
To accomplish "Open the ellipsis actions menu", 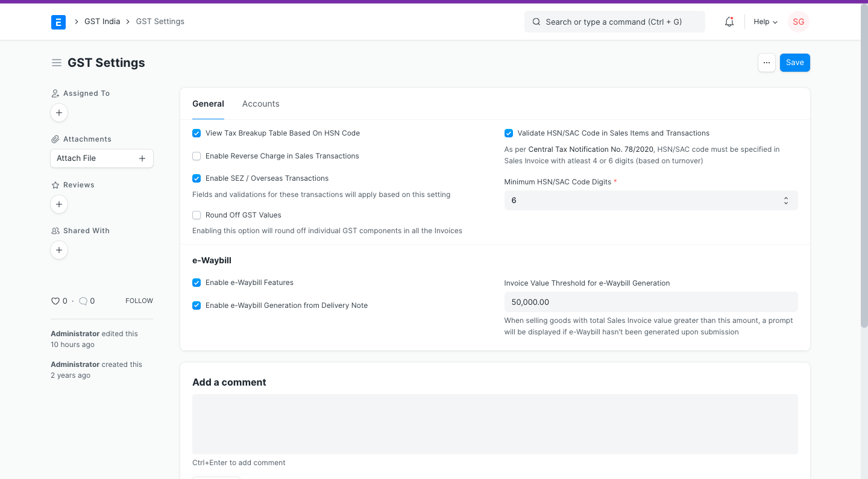I will [766, 62].
